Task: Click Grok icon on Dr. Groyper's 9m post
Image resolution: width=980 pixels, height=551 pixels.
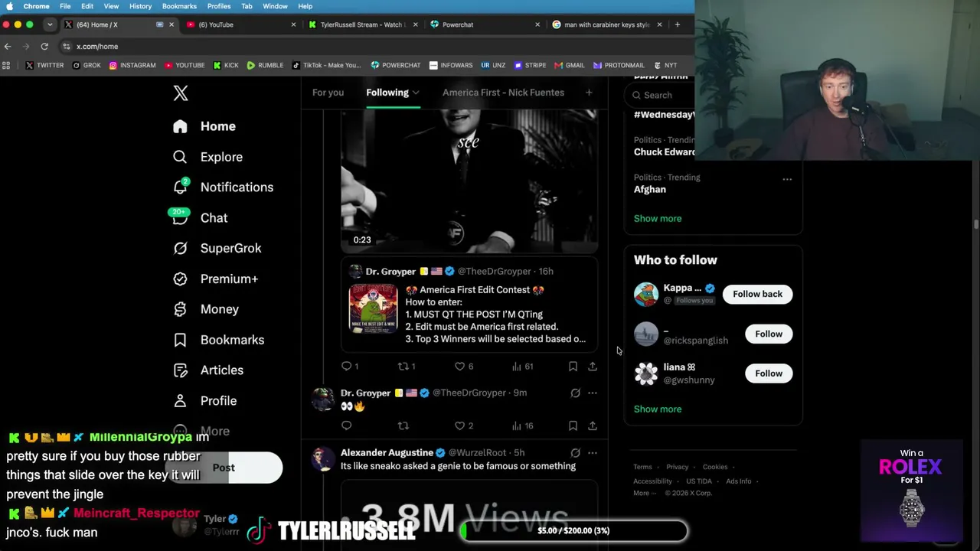Action: coord(576,393)
